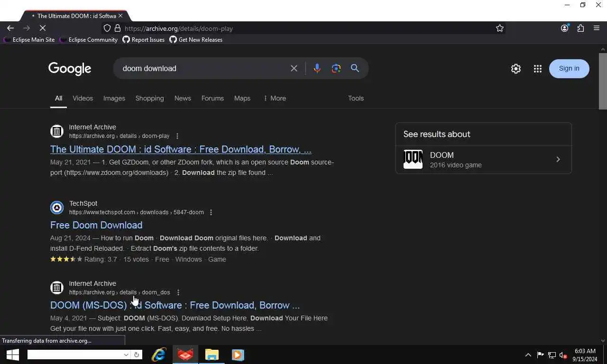Click the page vertical scrollbar thumb
The height and width of the screenshot is (364, 607).
coord(603,82)
